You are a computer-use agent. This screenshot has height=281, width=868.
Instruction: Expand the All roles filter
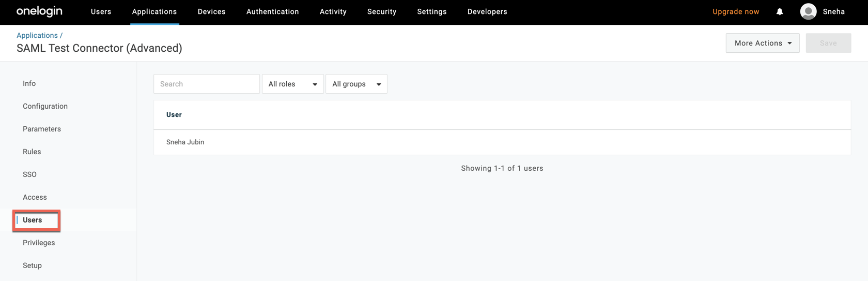[x=292, y=84]
